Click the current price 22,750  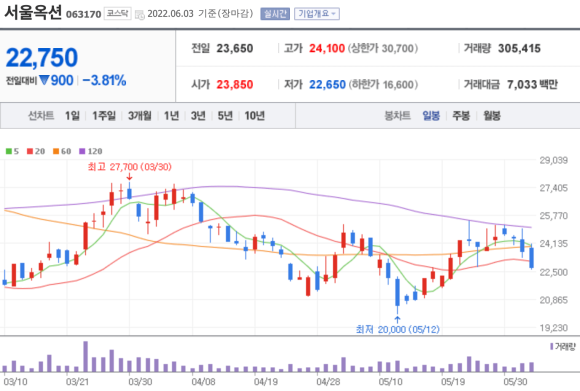[42, 57]
